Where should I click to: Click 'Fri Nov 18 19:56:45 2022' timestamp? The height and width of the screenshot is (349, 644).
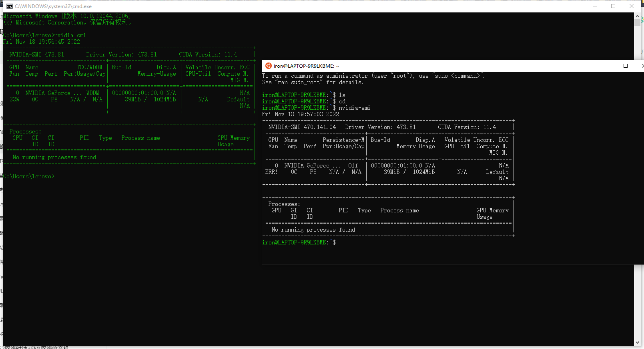[42, 42]
